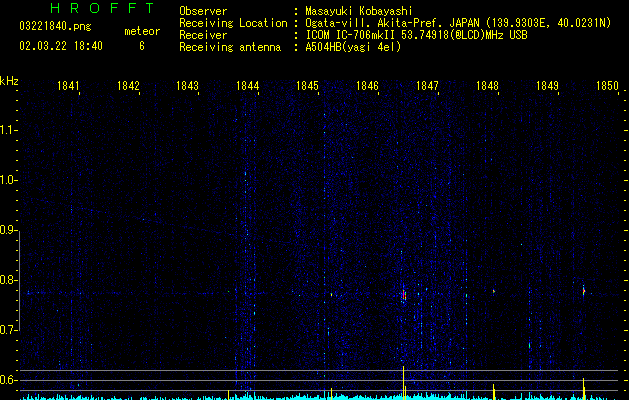Click the strong red meteor echo before 1847

[x=404, y=295]
